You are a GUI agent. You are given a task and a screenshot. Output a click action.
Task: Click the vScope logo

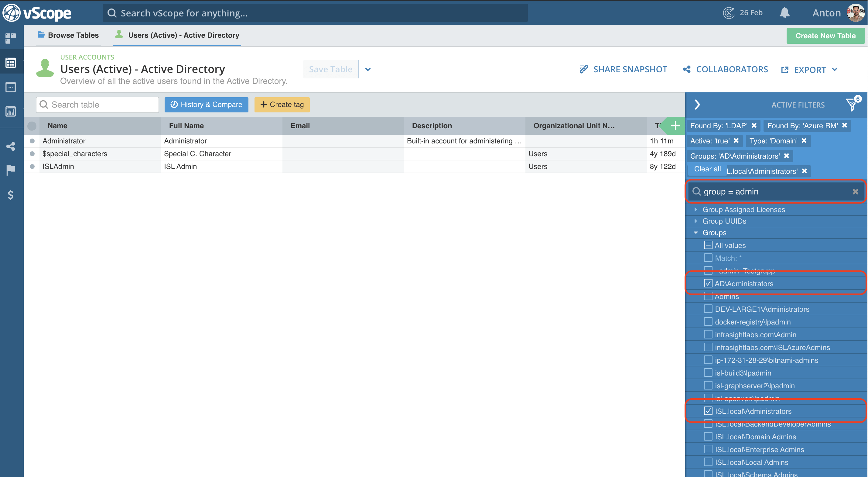[x=37, y=13]
